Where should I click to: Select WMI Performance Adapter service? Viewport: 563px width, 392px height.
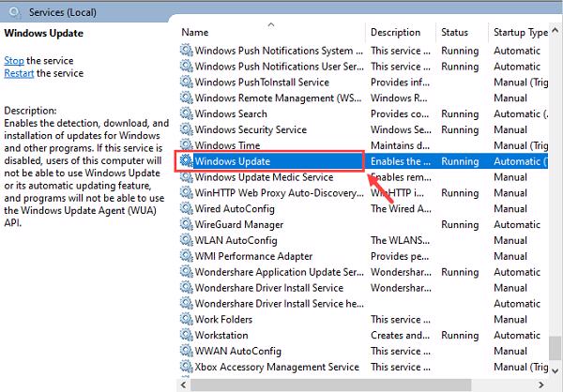click(253, 256)
